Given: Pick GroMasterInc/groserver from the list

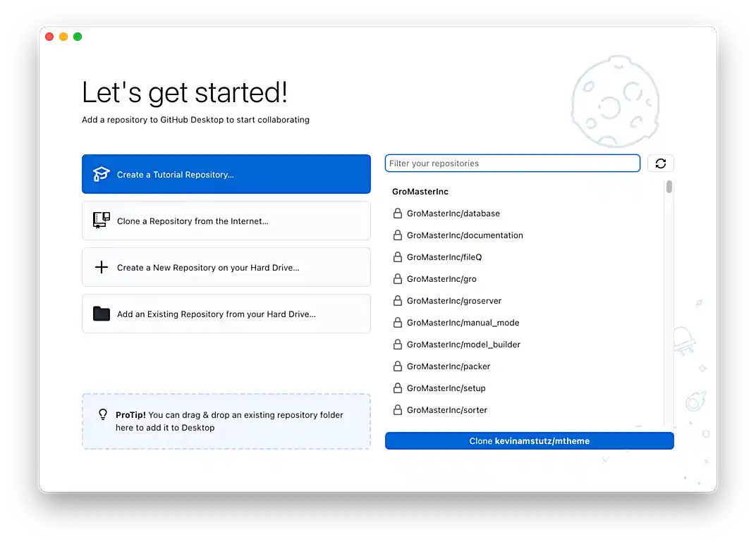Looking at the screenshot, I should [x=454, y=301].
